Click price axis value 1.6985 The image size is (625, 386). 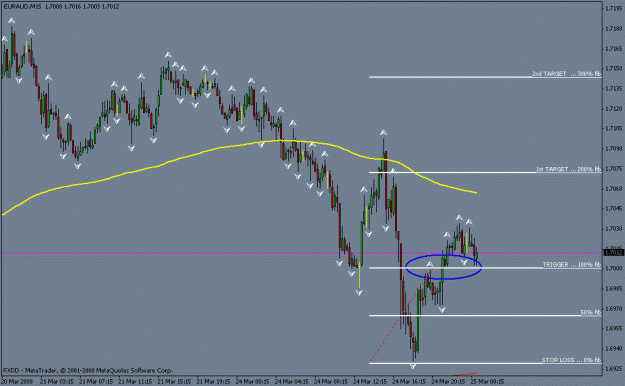coord(614,288)
